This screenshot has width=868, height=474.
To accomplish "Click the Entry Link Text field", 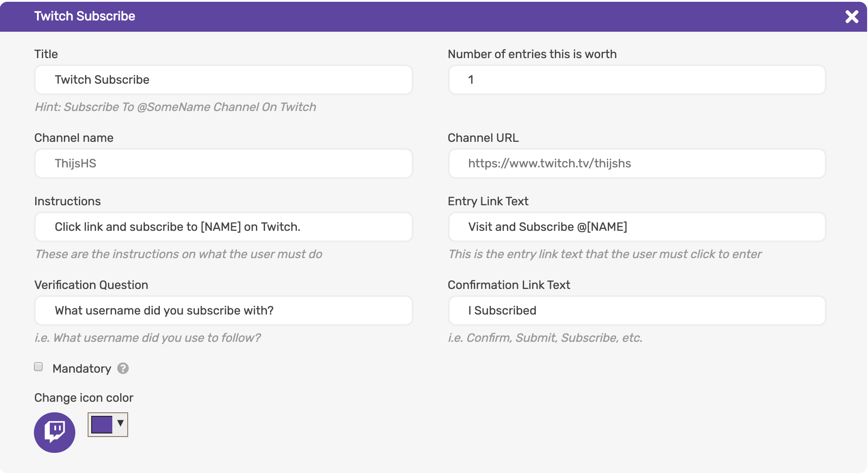I will coord(636,227).
